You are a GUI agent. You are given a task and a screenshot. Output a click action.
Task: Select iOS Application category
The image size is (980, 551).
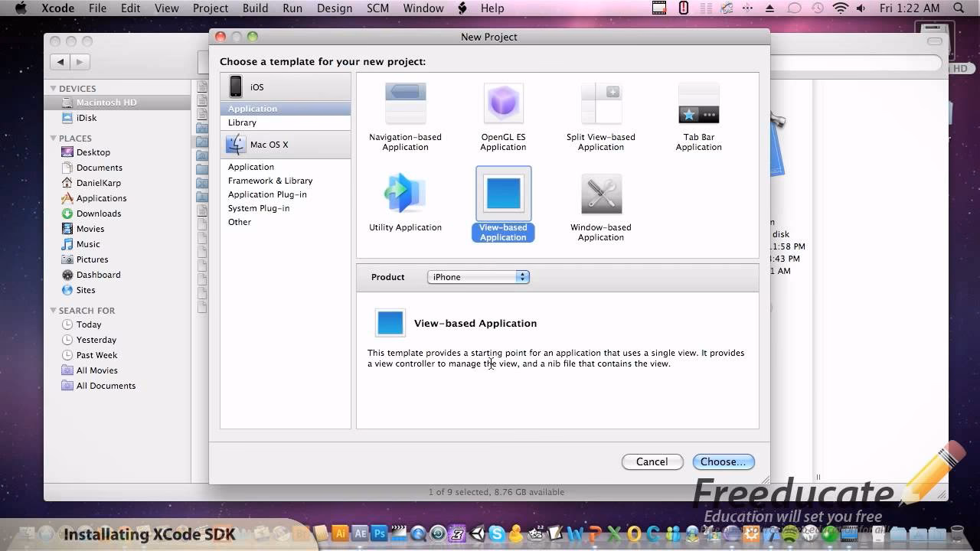tap(285, 109)
